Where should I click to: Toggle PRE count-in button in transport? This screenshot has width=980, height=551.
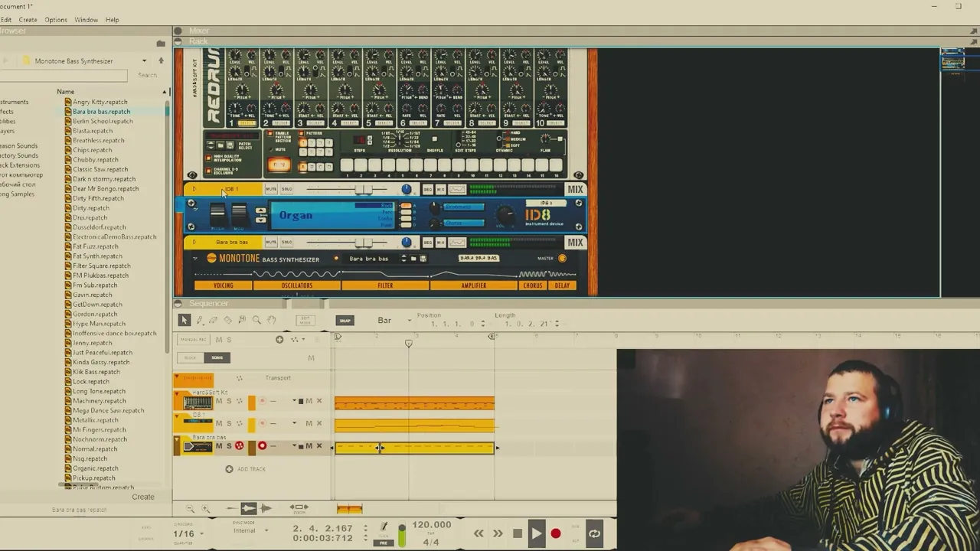(384, 542)
